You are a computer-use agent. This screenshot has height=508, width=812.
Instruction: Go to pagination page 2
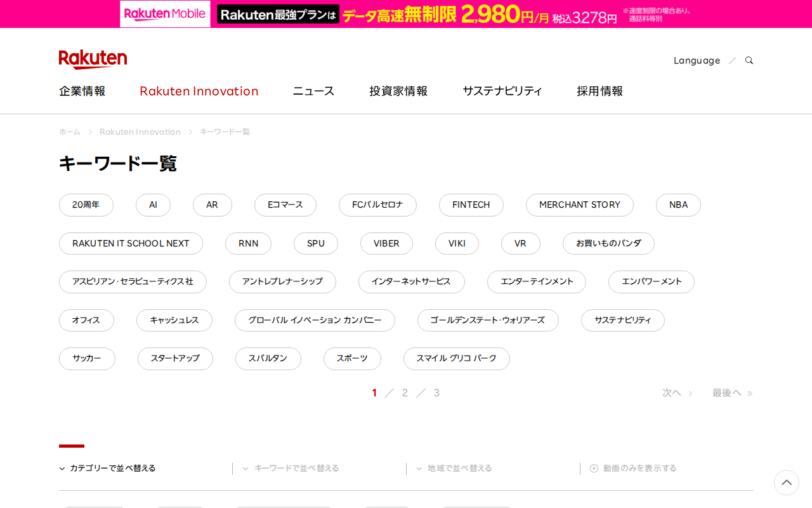[405, 393]
